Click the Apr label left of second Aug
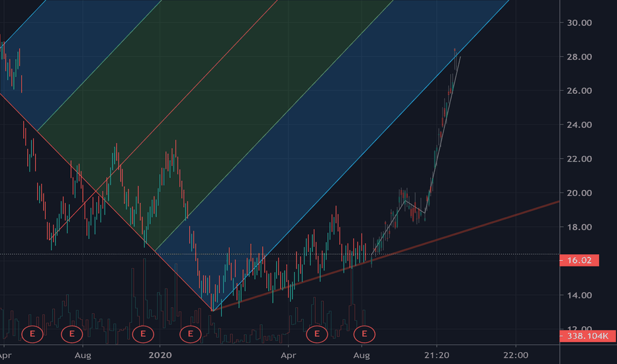Viewport: 617px width, 364px height. click(289, 355)
